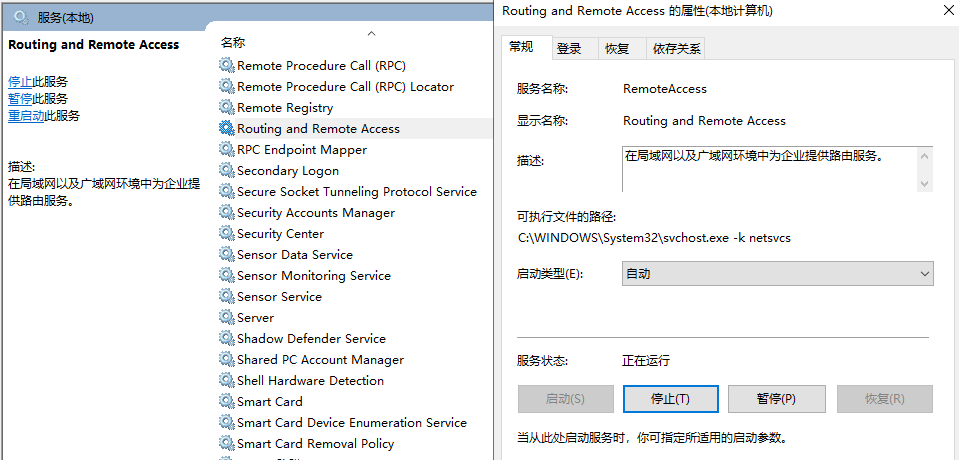Select the Security Center service gear icon
Viewport: 959px width, 460px height.
click(x=226, y=234)
